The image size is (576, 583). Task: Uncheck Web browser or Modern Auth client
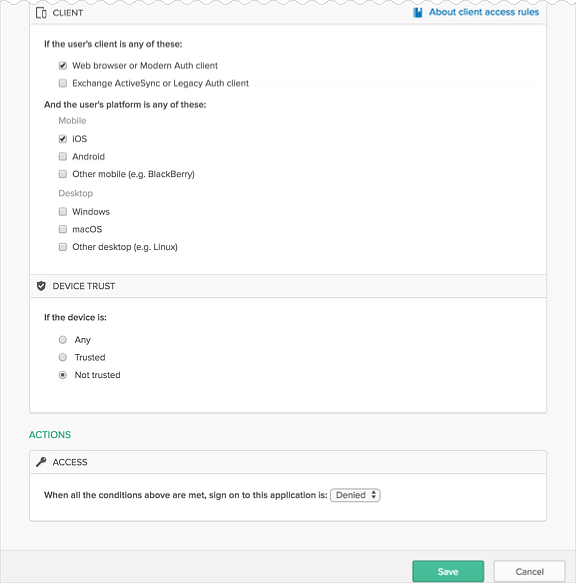click(x=62, y=66)
